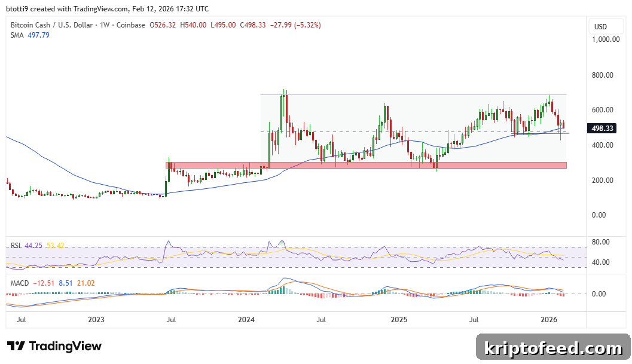
Task: Click the high price H540.00
Action: (x=193, y=25)
